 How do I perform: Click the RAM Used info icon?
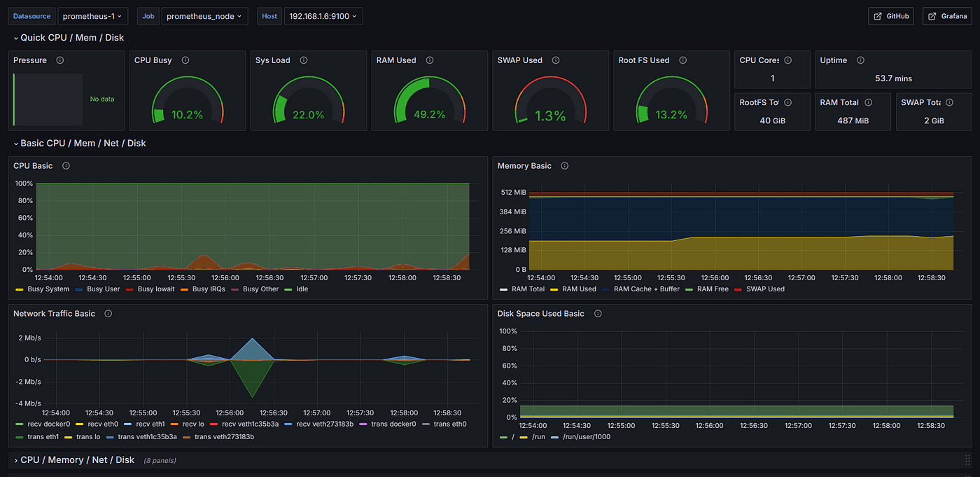click(430, 60)
